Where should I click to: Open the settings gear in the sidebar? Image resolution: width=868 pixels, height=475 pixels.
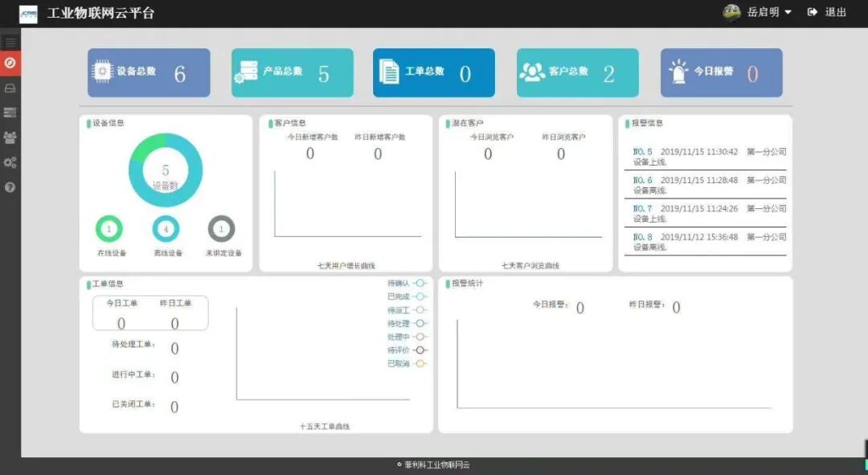point(10,162)
